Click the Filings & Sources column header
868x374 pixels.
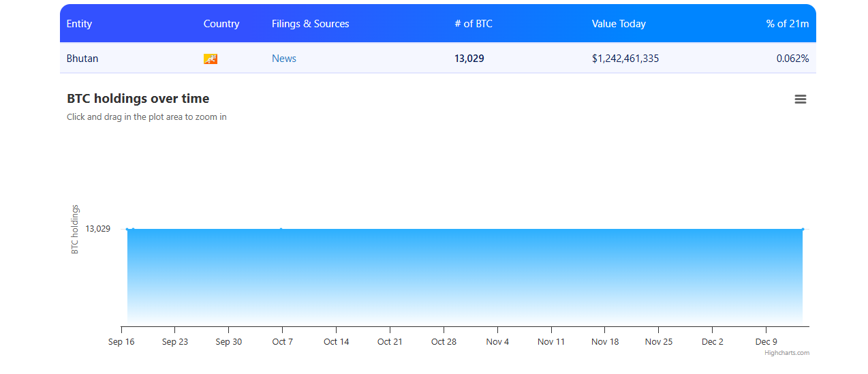click(311, 24)
